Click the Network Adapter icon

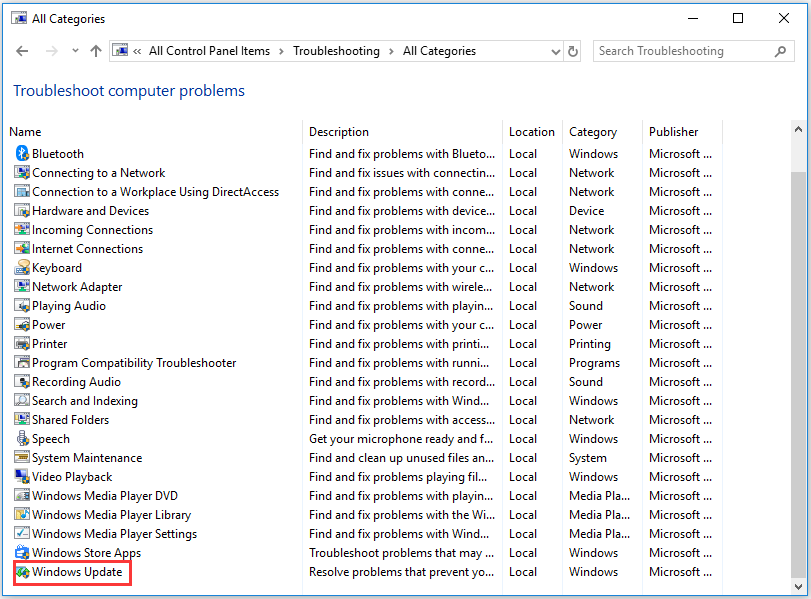[x=22, y=287]
